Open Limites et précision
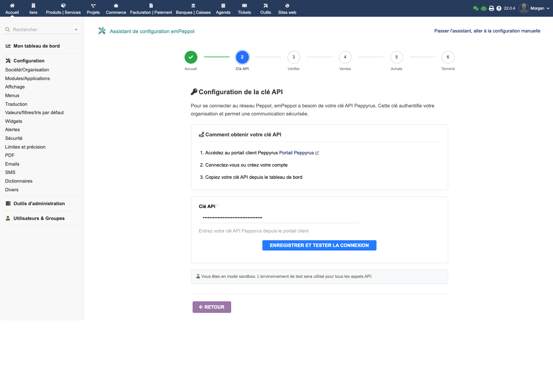Screen dimensions: 553x392 click(25, 147)
